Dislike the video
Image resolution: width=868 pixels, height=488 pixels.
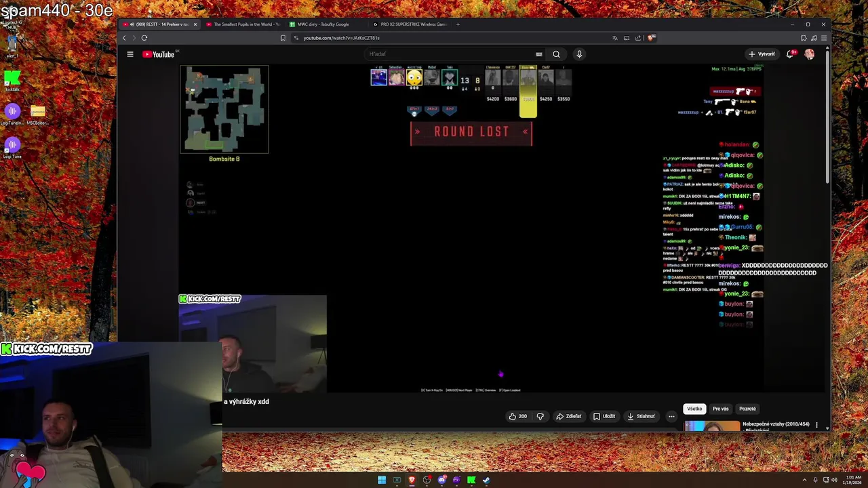[x=540, y=416]
